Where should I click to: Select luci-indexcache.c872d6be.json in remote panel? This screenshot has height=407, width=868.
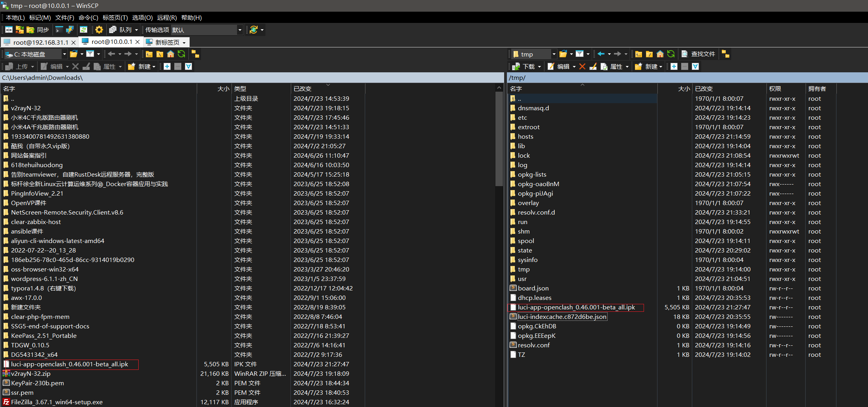click(561, 317)
